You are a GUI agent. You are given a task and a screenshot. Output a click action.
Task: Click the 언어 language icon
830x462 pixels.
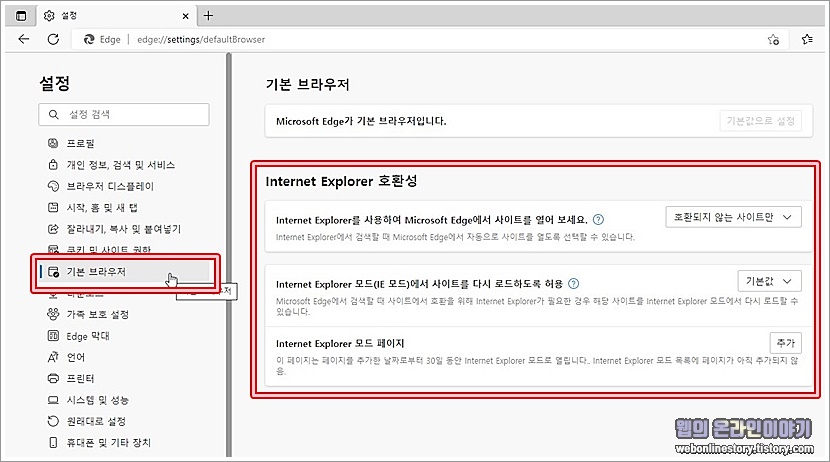point(53,357)
